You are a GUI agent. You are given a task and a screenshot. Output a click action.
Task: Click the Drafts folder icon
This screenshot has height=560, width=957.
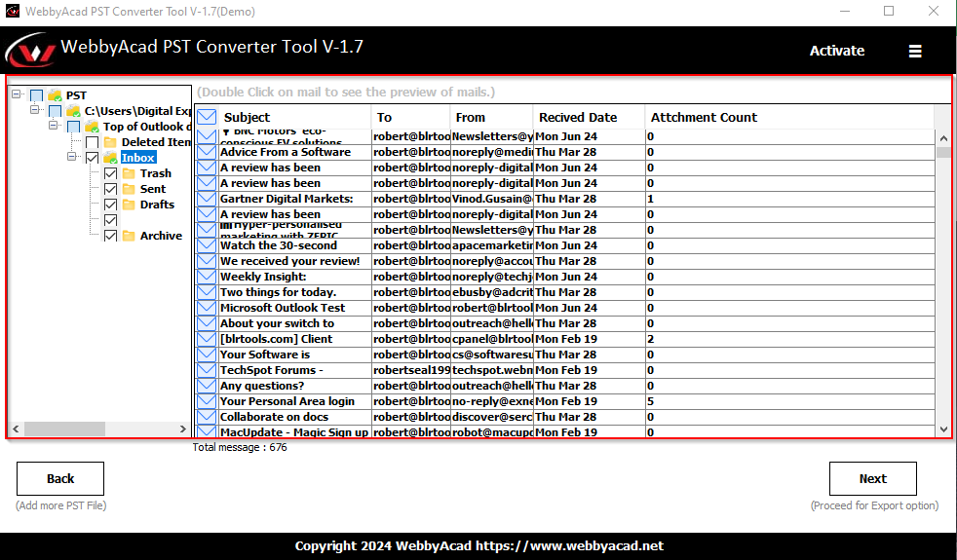pos(129,205)
